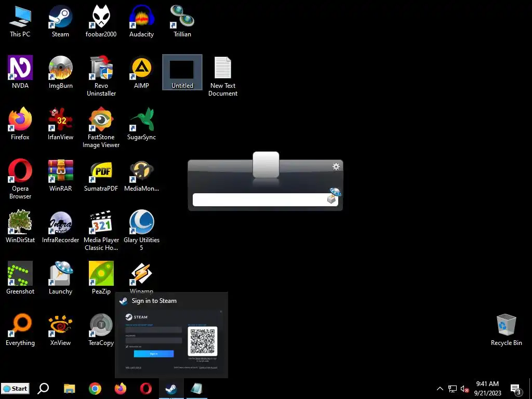The width and height of the screenshot is (532, 399).
Task: Select the Everything search shortcut
Action: click(x=20, y=330)
